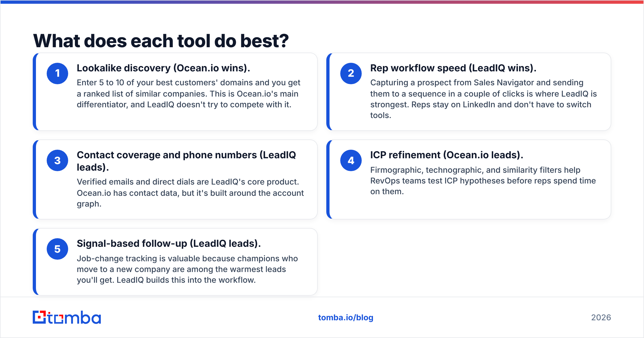Viewport: 644px width, 338px height.
Task: Click the paragraph starting 'Job-change tracking'
Action: (x=187, y=269)
